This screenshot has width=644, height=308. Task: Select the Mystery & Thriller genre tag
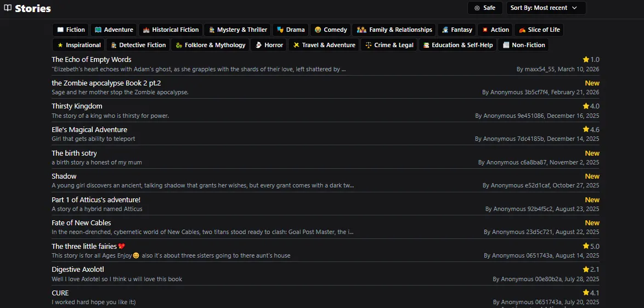tap(238, 30)
